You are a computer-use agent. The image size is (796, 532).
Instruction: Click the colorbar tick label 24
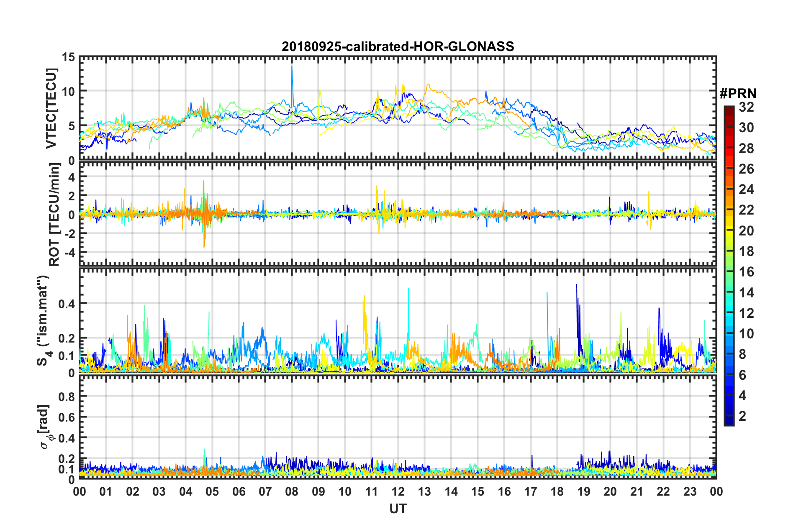pyautogui.click(x=746, y=189)
